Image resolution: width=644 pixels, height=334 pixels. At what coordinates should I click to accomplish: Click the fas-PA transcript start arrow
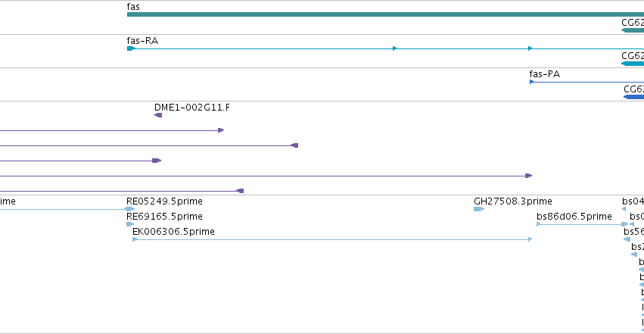coord(531,82)
